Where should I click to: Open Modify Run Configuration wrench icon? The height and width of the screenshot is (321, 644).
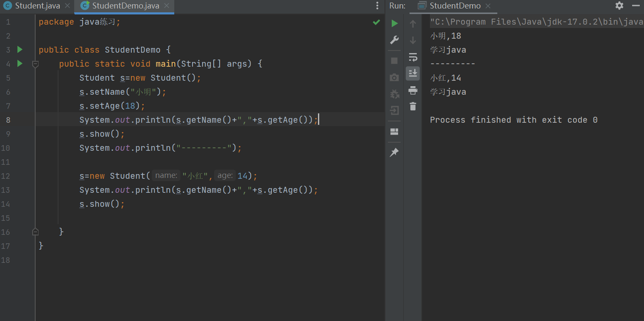[394, 40]
